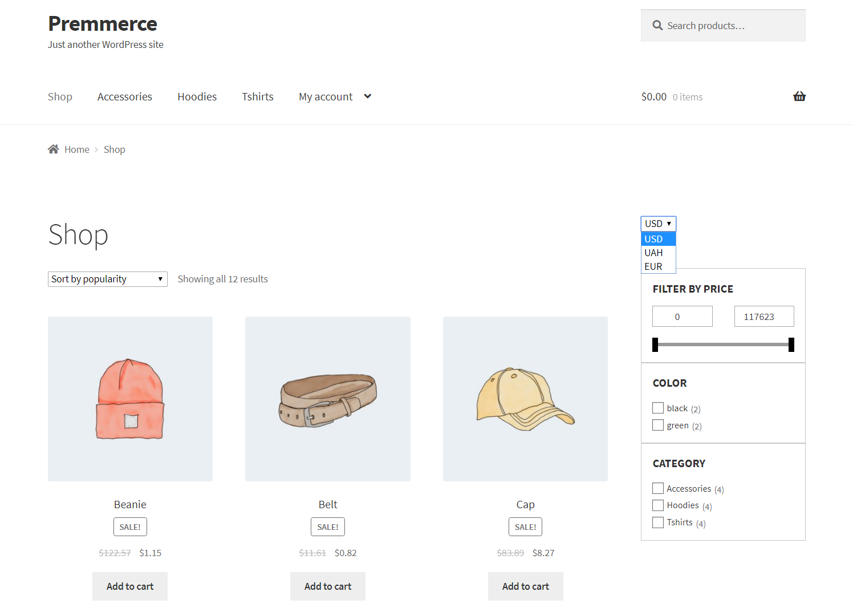Choose UAH from the currency list
This screenshot has width=853, height=616.
point(653,253)
